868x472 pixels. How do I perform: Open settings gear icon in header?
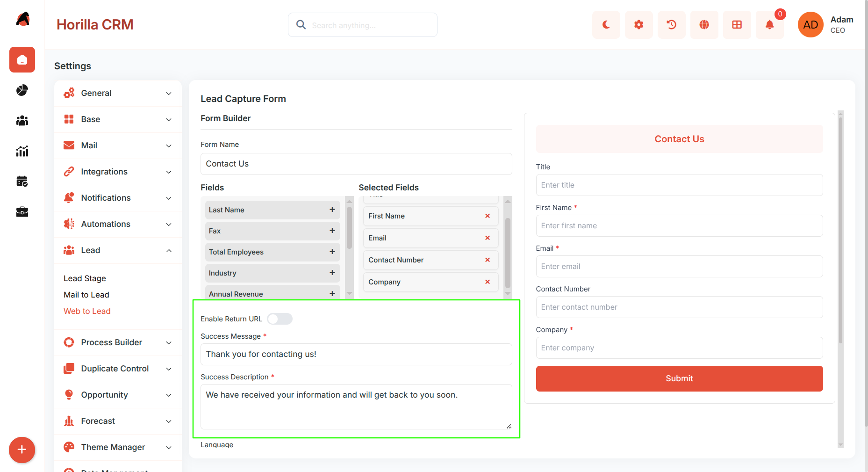pos(638,25)
